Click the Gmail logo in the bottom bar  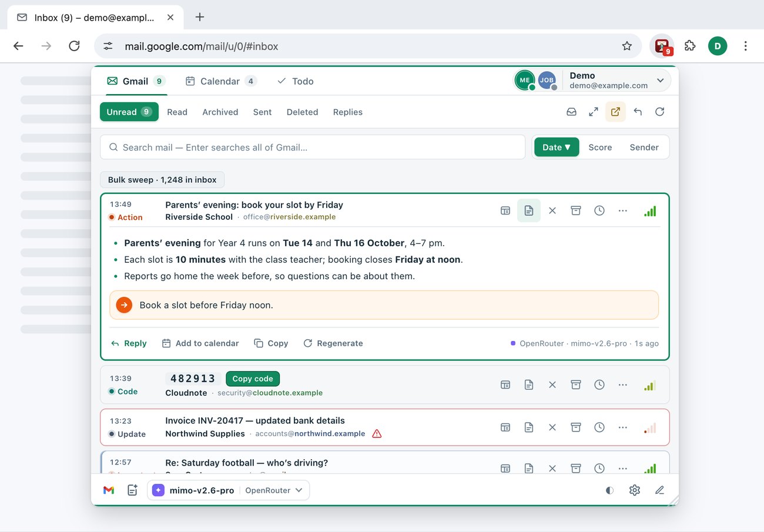pyautogui.click(x=109, y=490)
